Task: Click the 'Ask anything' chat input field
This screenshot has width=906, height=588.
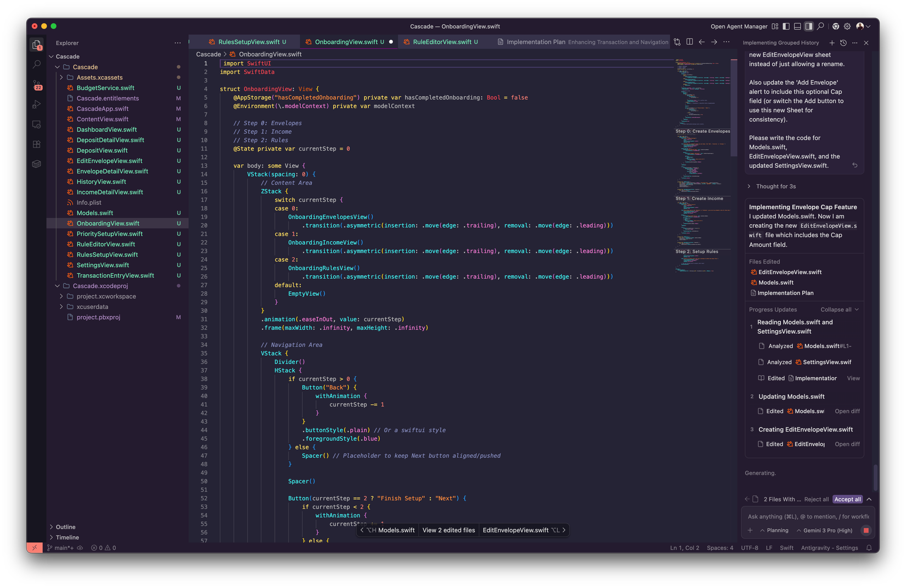Action: pos(807,517)
